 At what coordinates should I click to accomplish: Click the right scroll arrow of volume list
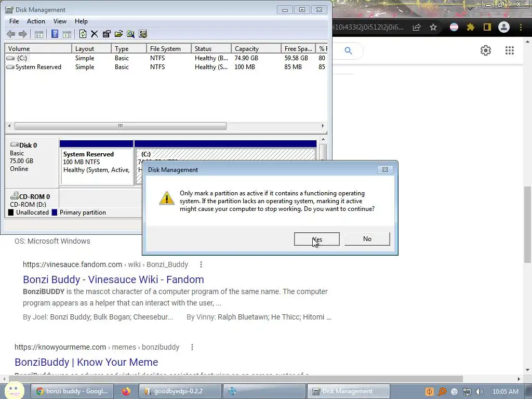[x=323, y=126]
